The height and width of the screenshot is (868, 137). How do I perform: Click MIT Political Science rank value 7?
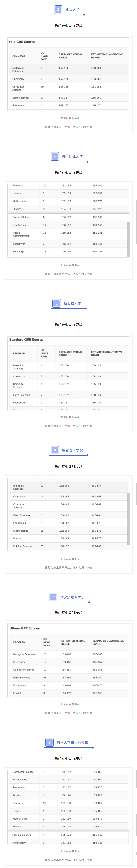42,546
